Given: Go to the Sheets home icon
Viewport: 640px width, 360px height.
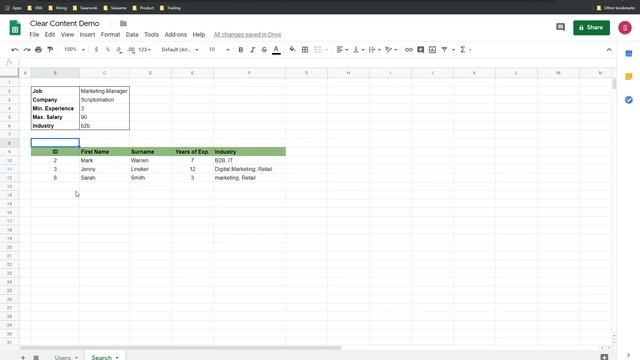Looking at the screenshot, I should [x=15, y=28].
